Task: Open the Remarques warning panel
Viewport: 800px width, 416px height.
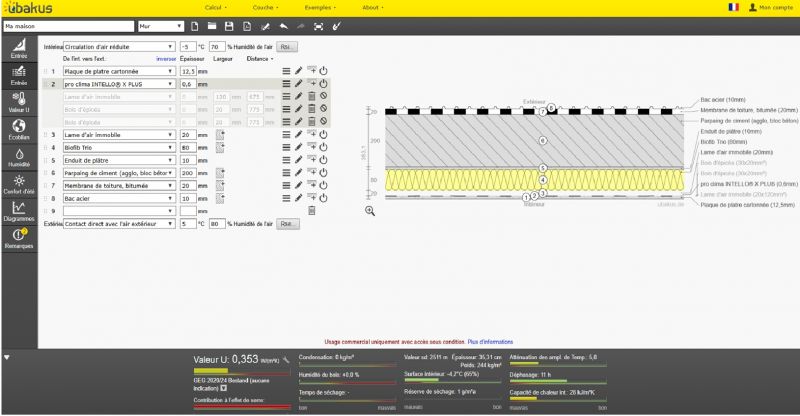Action: pyautogui.click(x=19, y=238)
